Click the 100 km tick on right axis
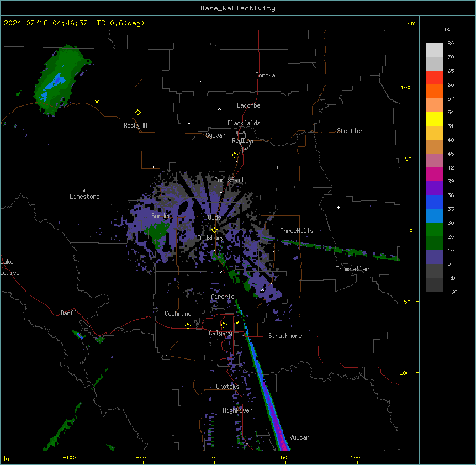This screenshot has width=476, height=465. tap(417, 87)
